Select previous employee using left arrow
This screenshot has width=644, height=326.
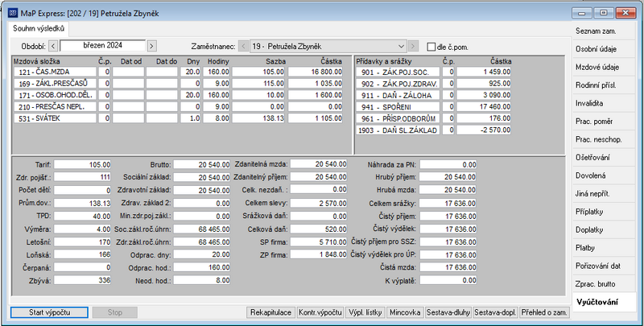(243, 47)
